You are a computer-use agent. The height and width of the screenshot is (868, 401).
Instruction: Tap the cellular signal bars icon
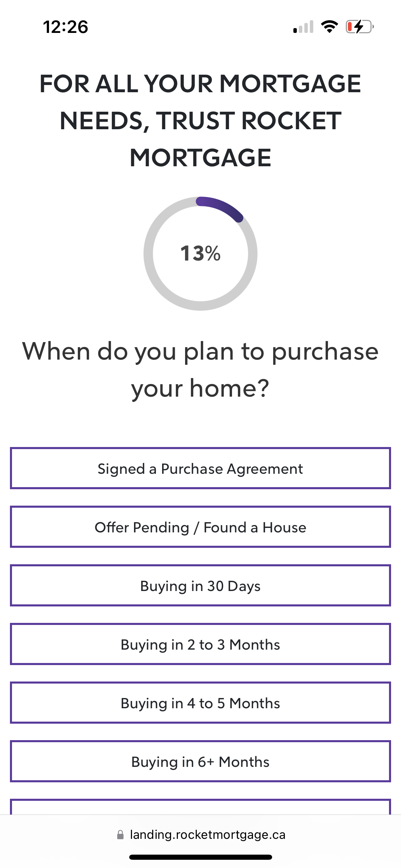(x=304, y=27)
